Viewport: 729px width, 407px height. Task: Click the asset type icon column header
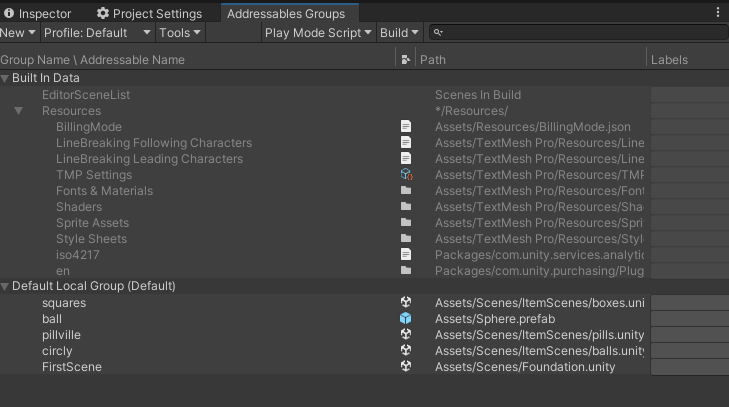[405, 60]
